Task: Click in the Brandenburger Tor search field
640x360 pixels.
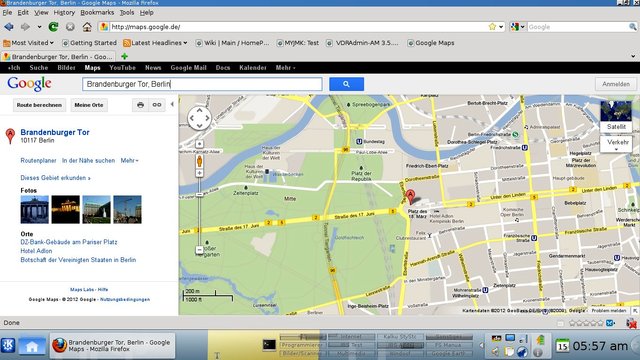Action: 202,84
